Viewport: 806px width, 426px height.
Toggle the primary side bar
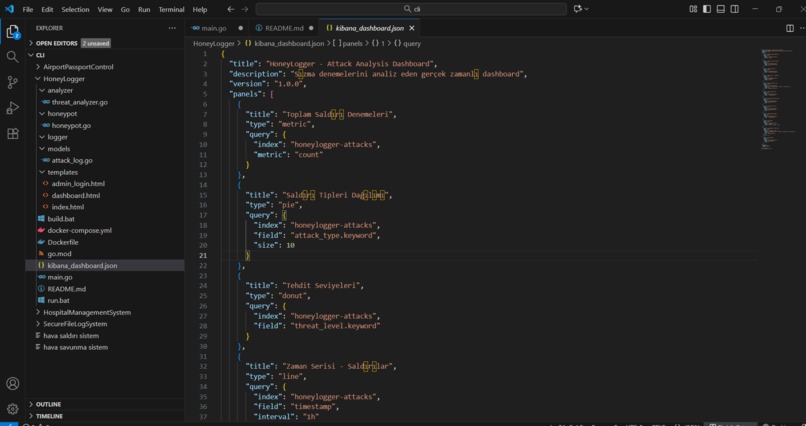707,9
